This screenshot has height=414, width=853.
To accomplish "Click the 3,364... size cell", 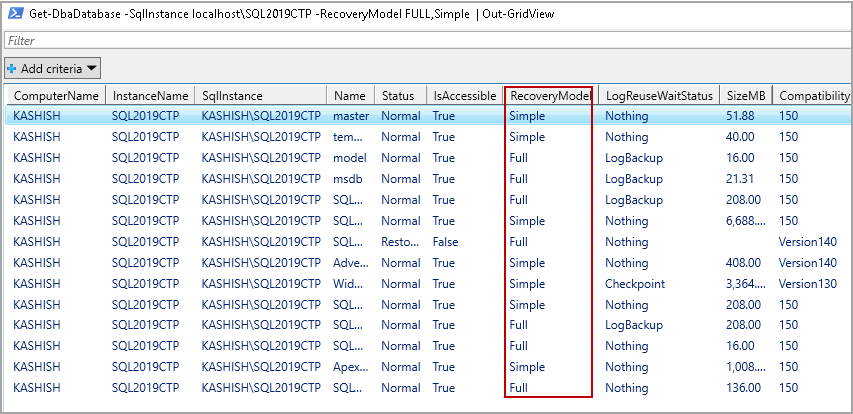I will click(x=746, y=284).
